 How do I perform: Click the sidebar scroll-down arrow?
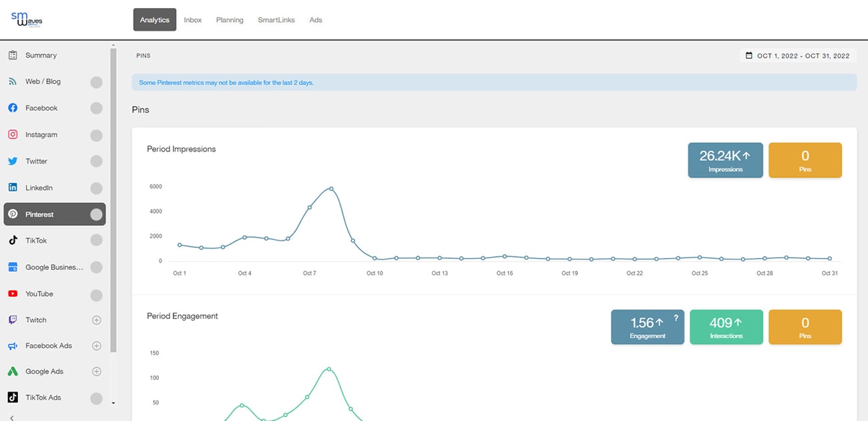113,403
